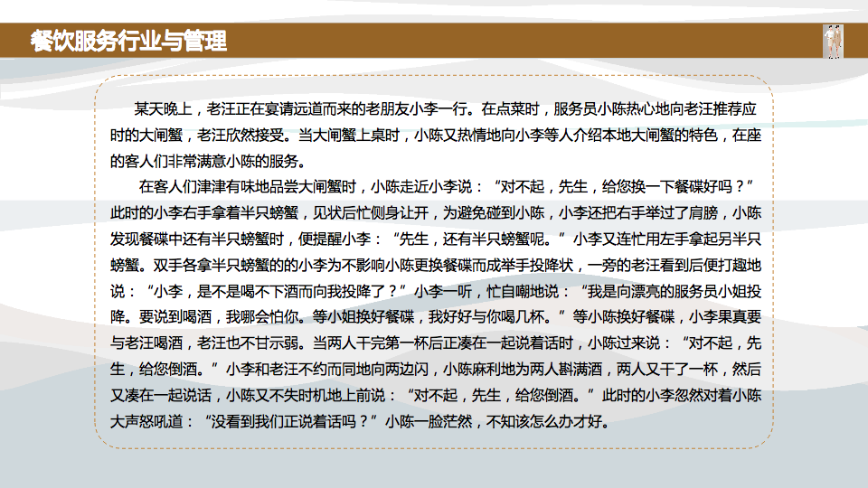Click the slide title 餐饮服务行业与管理
Screen dimensions: 868x488
(x=128, y=41)
